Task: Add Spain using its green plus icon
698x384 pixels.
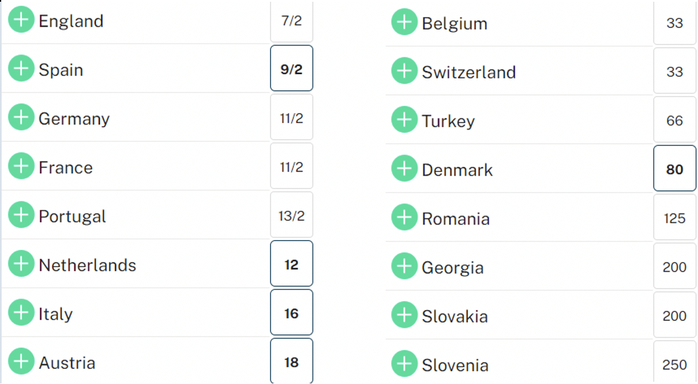Action: point(21,69)
